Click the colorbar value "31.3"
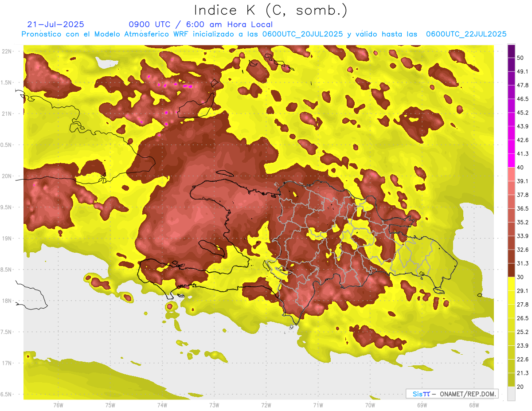532x411 pixels. (523, 263)
